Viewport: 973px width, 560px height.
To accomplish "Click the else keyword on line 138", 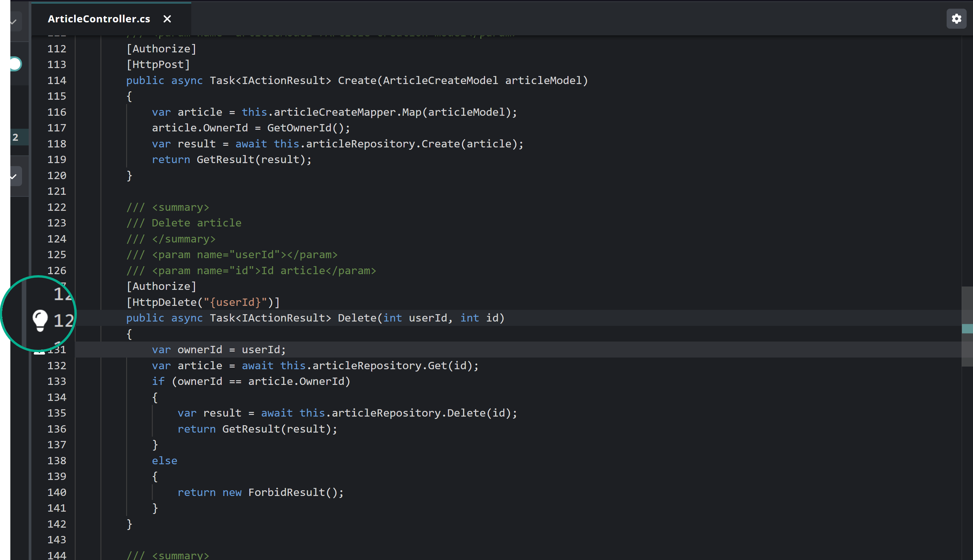I will tap(164, 461).
